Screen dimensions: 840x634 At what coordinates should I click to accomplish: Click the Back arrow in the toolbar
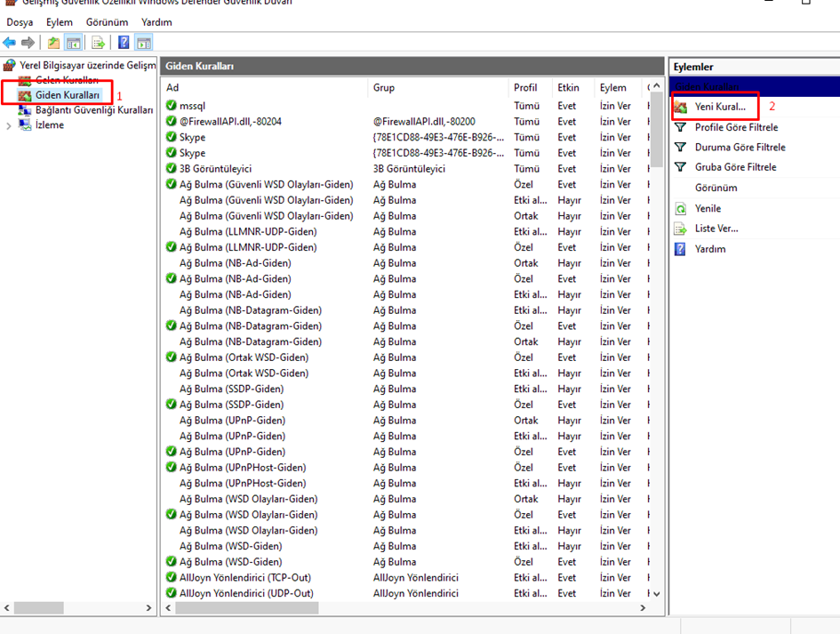pyautogui.click(x=9, y=43)
